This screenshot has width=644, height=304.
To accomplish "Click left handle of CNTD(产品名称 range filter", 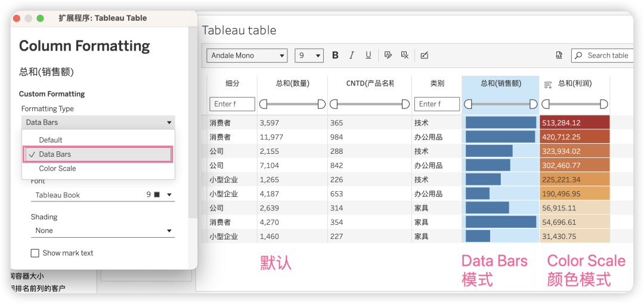I will 335,104.
